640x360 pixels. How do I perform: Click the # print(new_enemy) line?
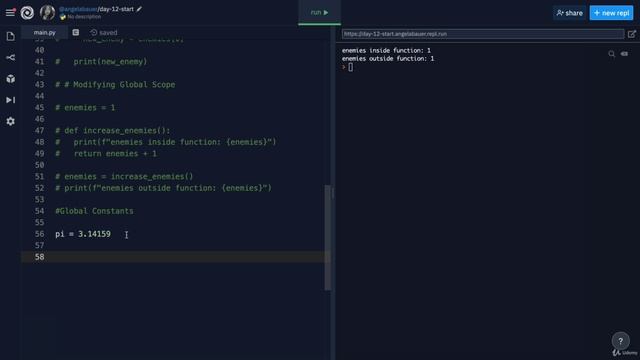pyautogui.click(x=101, y=62)
